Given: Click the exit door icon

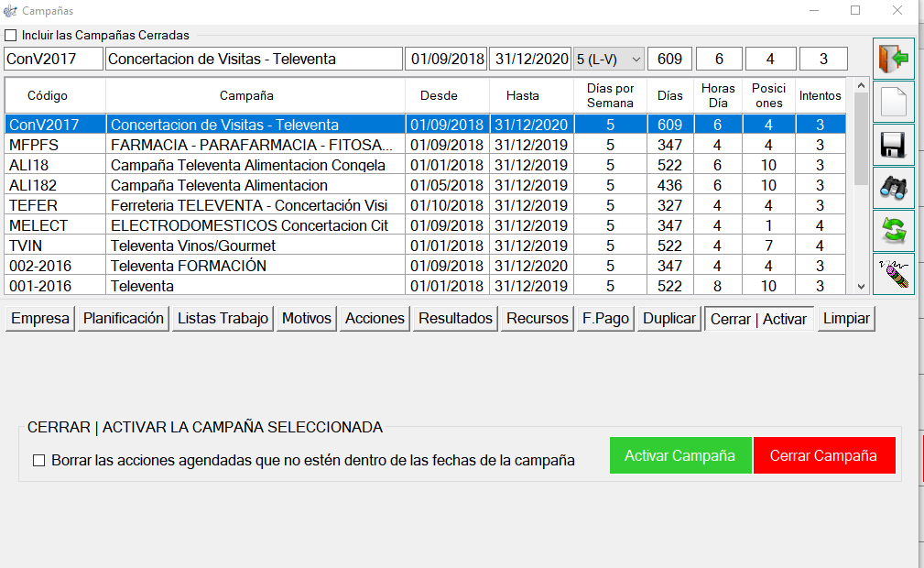Looking at the screenshot, I should 894,59.
